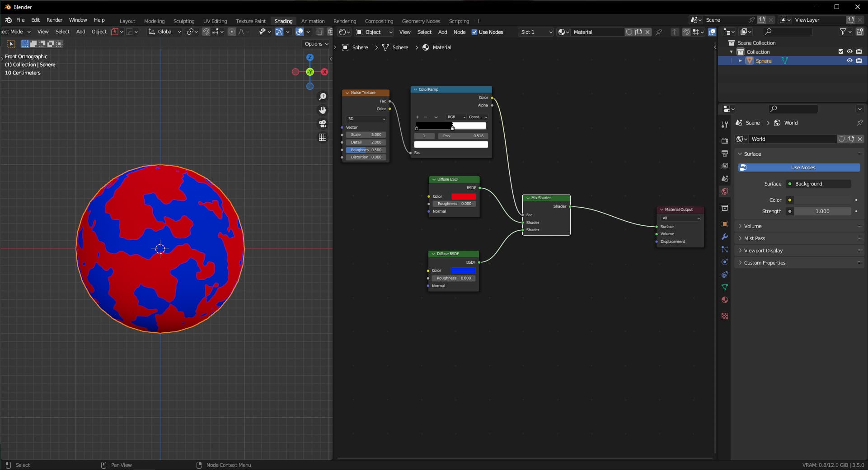Click the Options button in viewport
The width and height of the screenshot is (868, 470).
pos(316,44)
